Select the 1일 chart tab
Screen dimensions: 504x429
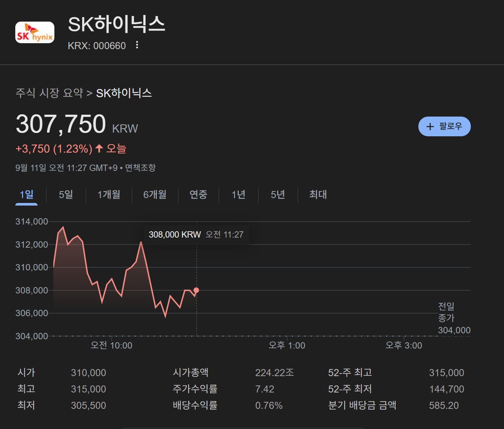(26, 194)
